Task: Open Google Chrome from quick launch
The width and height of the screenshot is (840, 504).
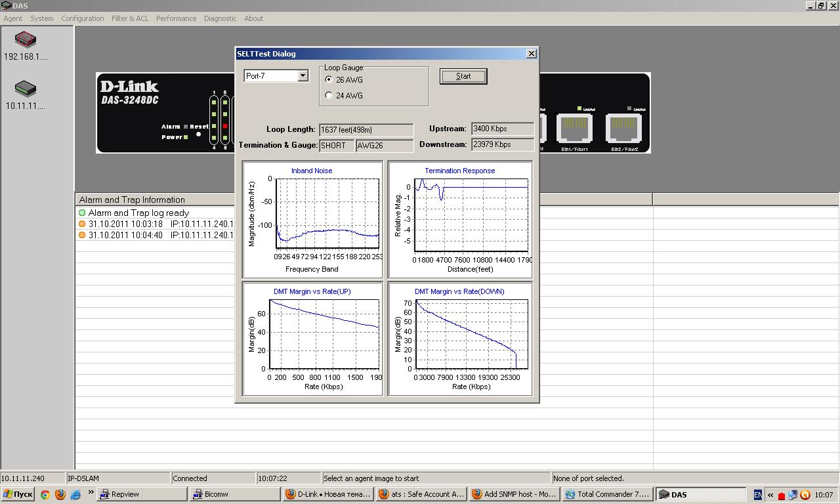Action: [x=45, y=495]
